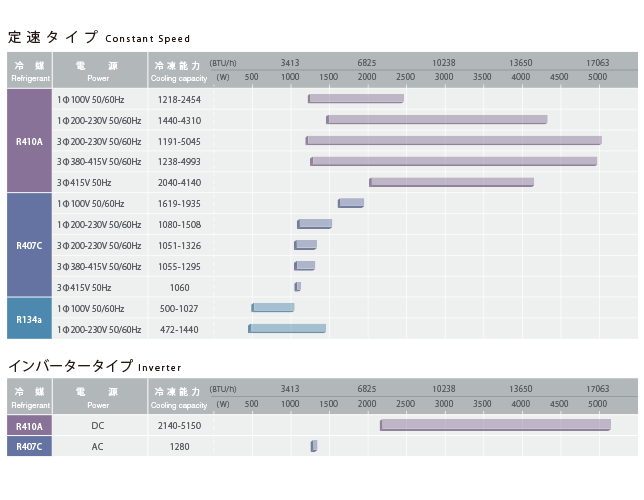Click the cooling capacity value 1440-4310
The image size is (644, 500).
pos(179,120)
